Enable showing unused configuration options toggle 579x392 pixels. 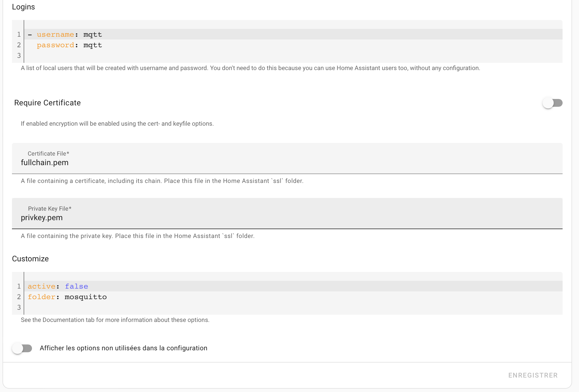click(x=22, y=348)
